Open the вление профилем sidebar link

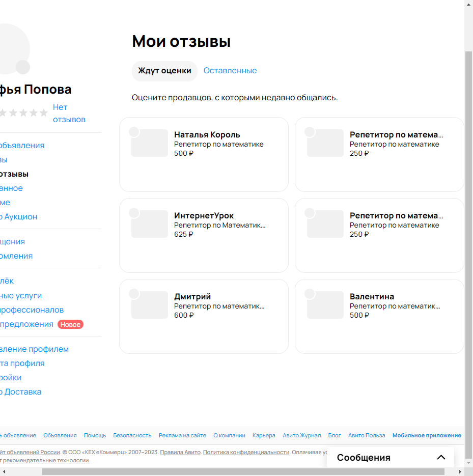(x=34, y=349)
